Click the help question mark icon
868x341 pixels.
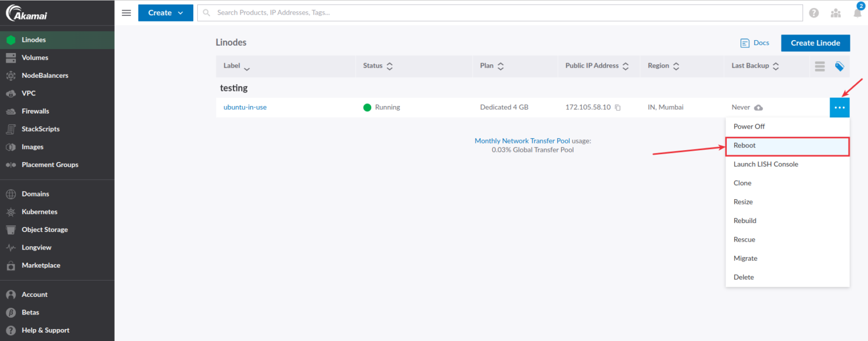tap(814, 12)
